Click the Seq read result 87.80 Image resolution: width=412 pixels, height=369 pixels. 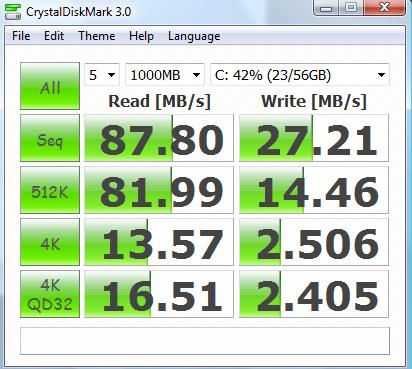pos(159,138)
